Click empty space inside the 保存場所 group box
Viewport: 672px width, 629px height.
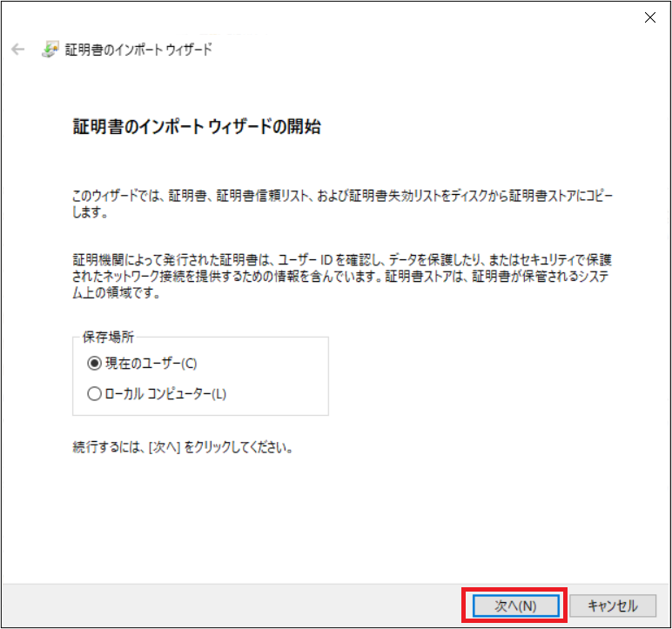279,378
